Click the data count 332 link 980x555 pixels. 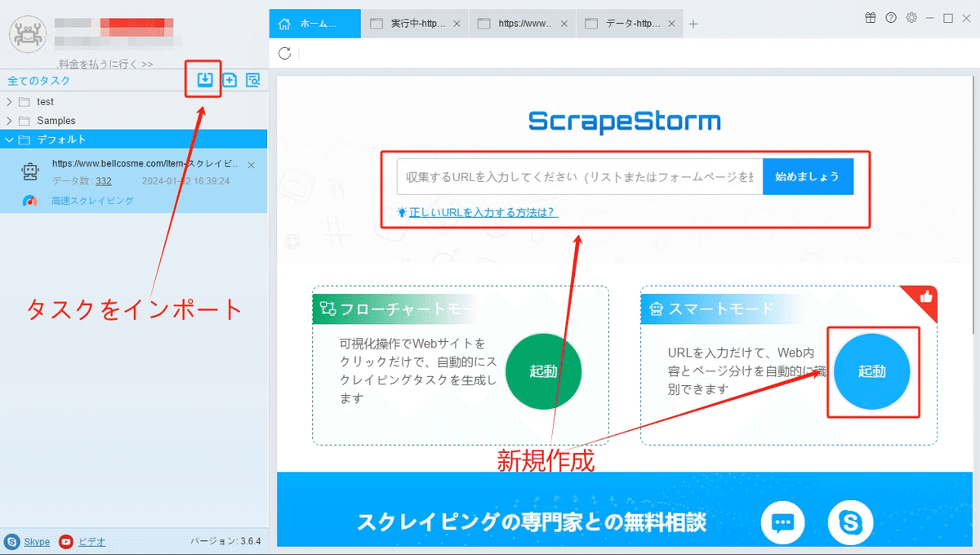104,181
